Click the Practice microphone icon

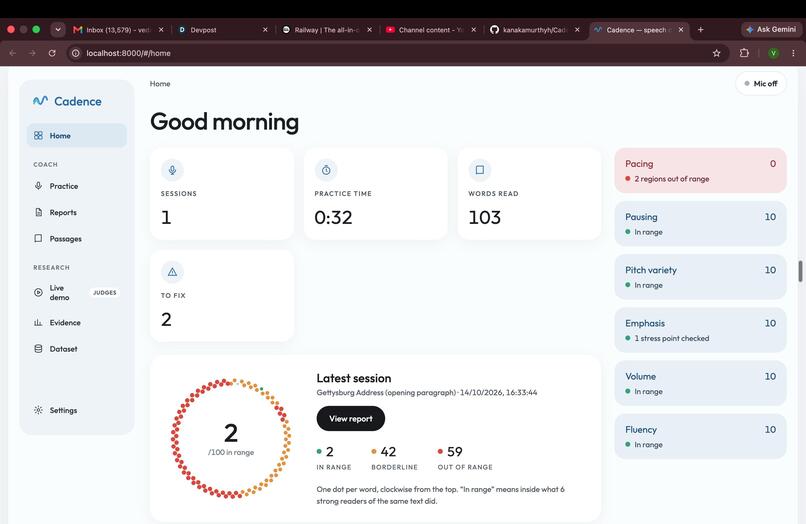coord(39,186)
